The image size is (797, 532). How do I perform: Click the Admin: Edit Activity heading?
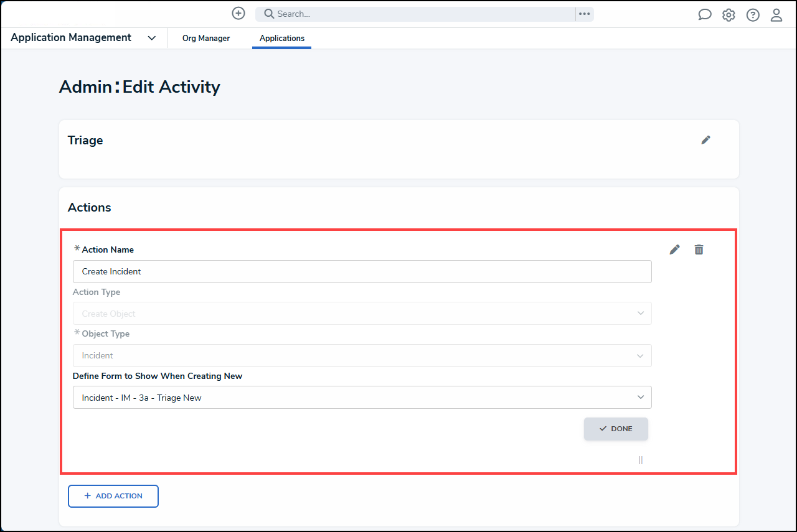pos(139,86)
